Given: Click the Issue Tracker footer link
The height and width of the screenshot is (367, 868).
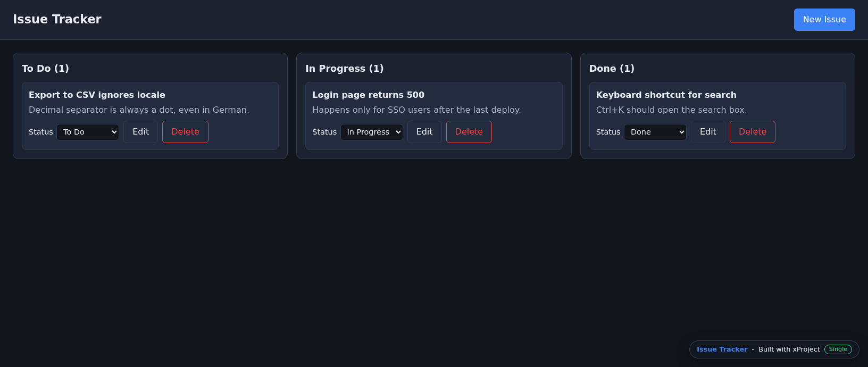Looking at the screenshot, I should point(722,349).
